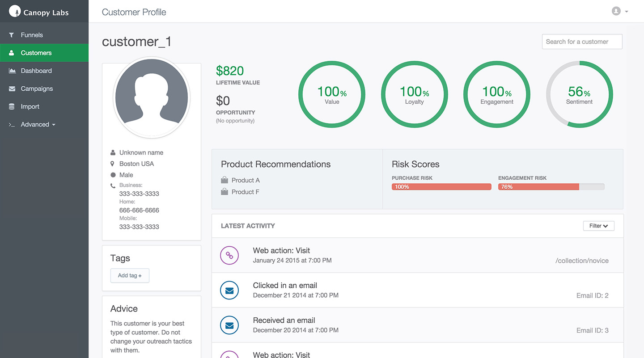Click the Email ID: 2 label
This screenshot has width=644, height=358.
click(592, 295)
